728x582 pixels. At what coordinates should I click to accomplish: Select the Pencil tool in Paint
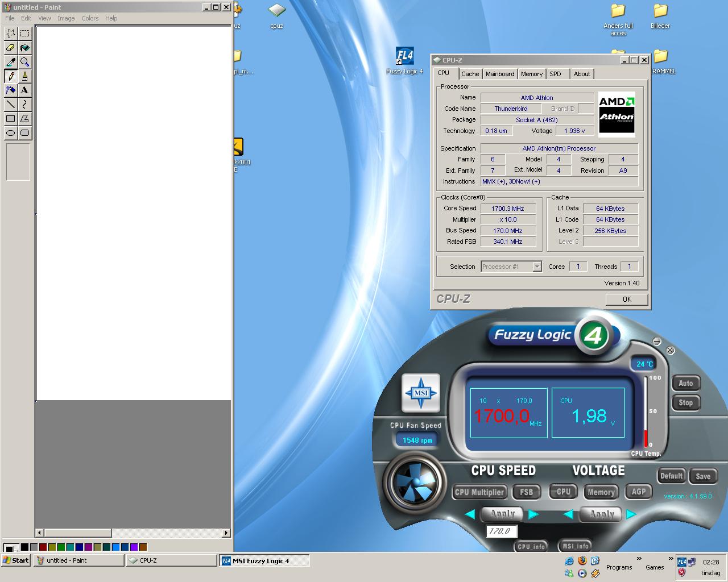coord(10,76)
